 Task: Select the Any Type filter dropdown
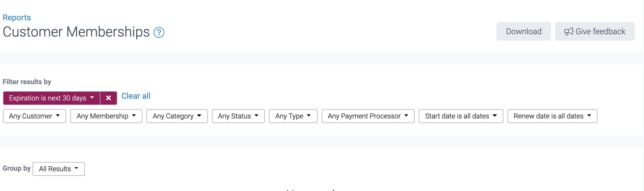click(293, 116)
